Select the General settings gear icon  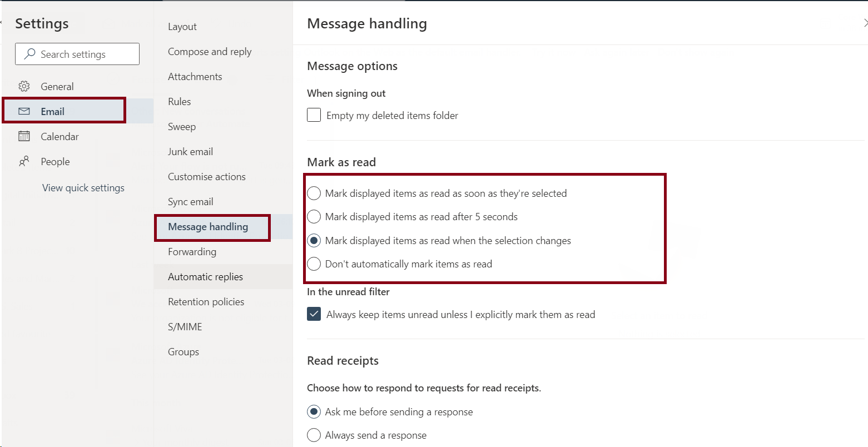point(24,86)
